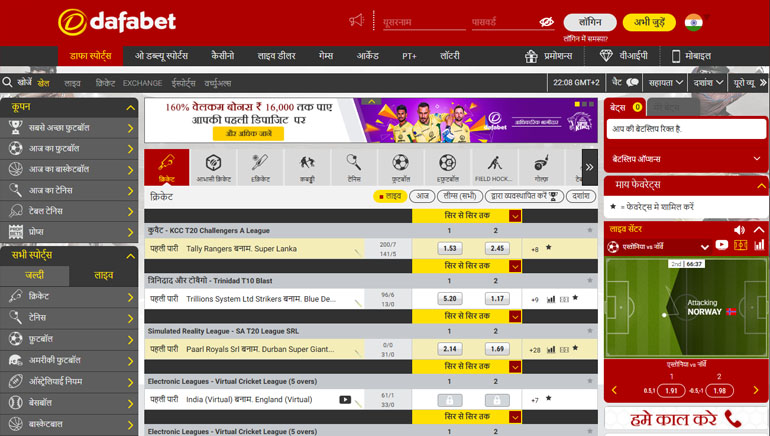This screenshot has width=770, height=436.
Task: Favorite the Tally Rangers match with star
Action: 548,248
